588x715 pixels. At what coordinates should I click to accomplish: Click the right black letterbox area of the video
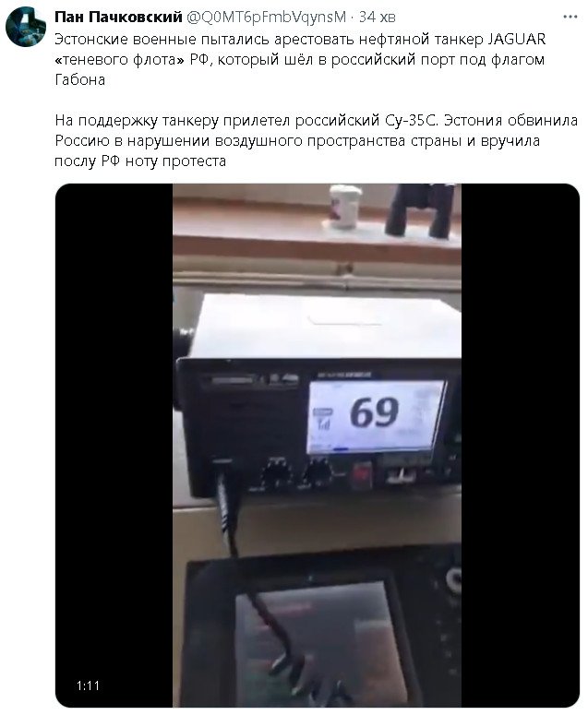(520, 446)
